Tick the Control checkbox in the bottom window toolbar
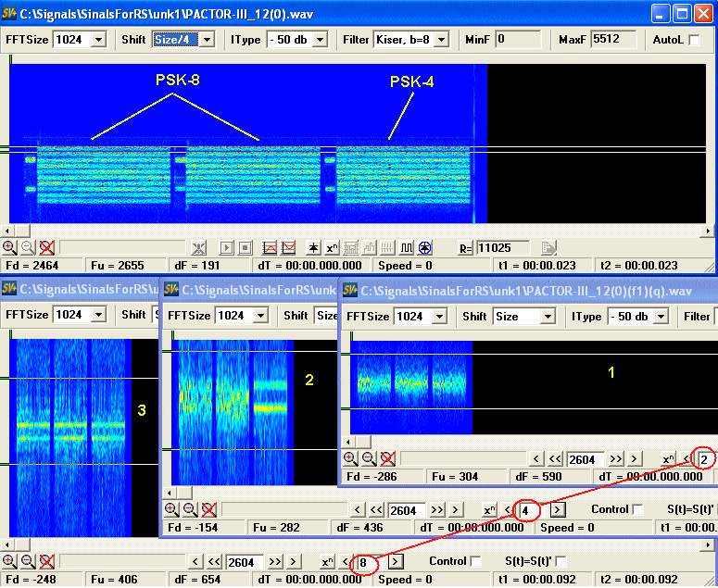 click(x=475, y=561)
